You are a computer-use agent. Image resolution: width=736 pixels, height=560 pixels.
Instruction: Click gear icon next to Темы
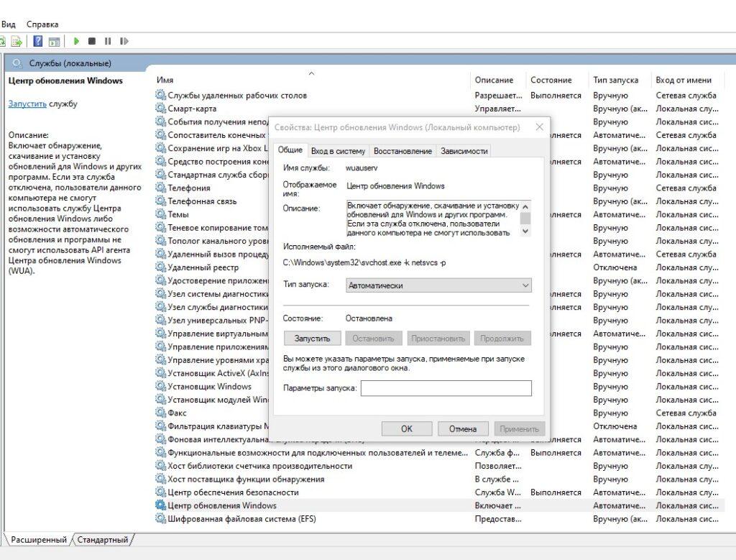pos(160,214)
